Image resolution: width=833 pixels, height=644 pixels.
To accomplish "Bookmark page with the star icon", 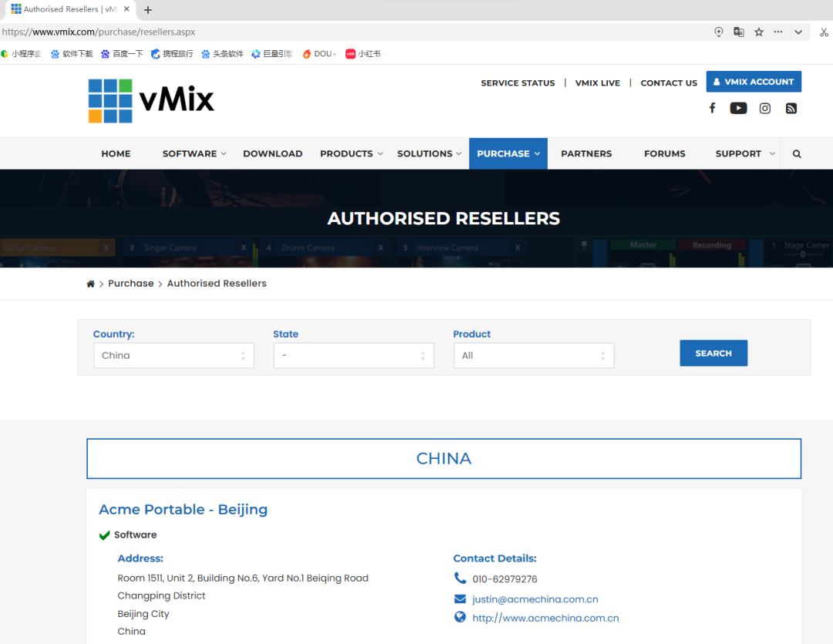I will (x=759, y=32).
